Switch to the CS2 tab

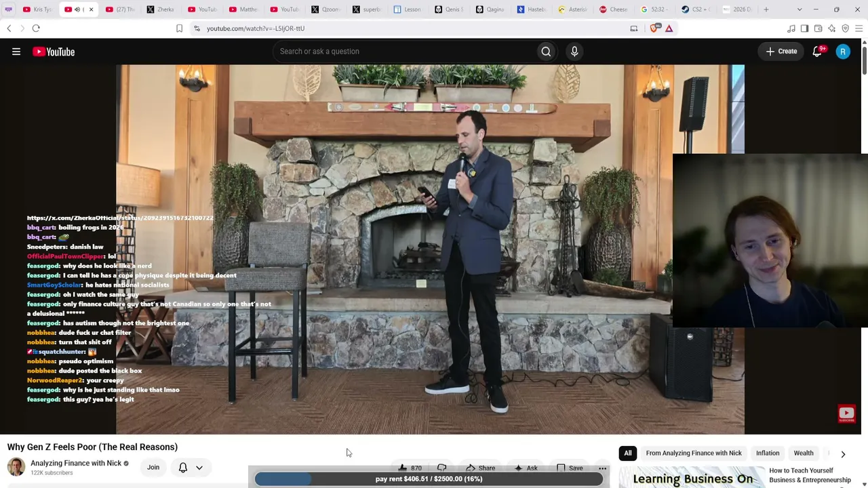pyautogui.click(x=696, y=9)
